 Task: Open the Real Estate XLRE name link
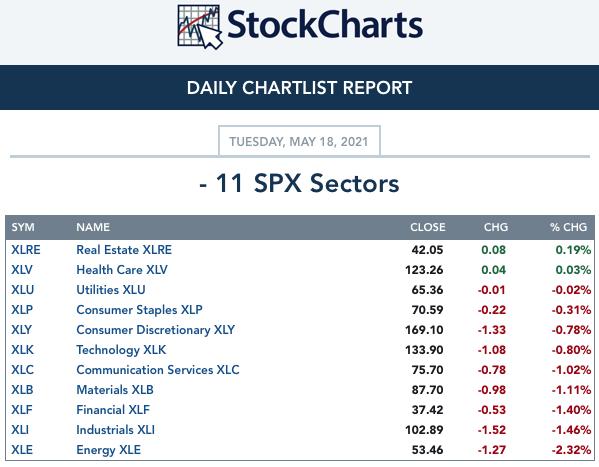tap(124, 250)
